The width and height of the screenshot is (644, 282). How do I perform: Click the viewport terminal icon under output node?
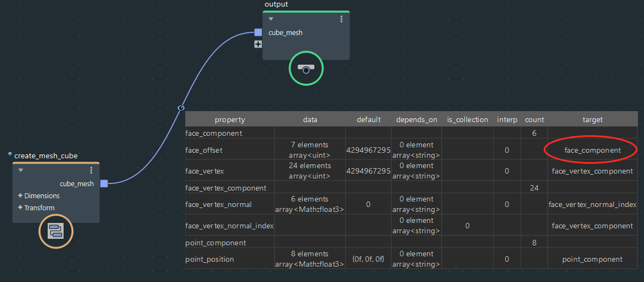pos(306,68)
